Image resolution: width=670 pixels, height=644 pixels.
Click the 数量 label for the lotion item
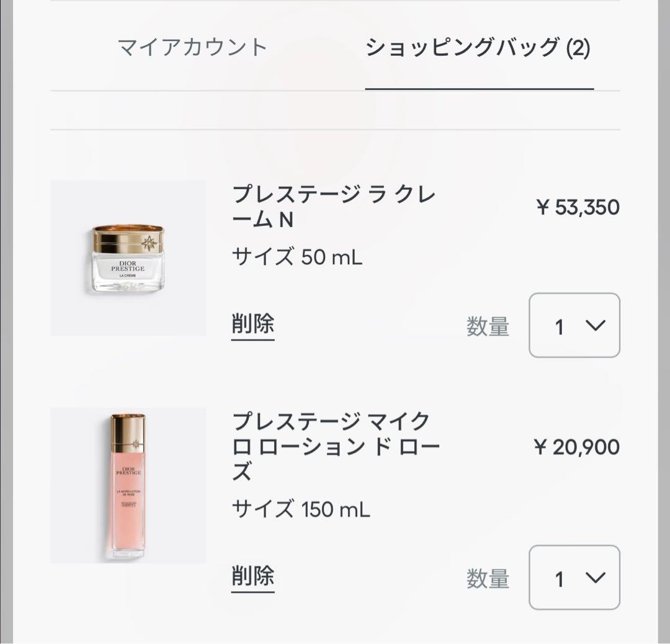tap(488, 578)
